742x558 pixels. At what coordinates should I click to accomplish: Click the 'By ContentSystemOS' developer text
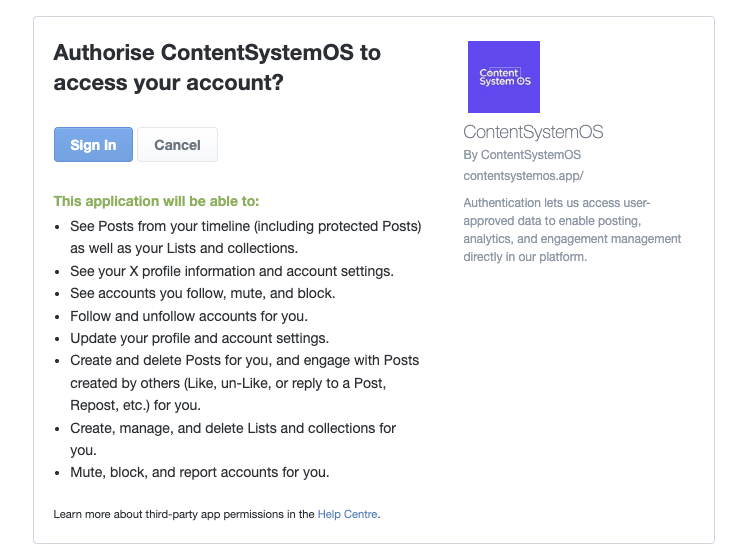click(x=522, y=155)
